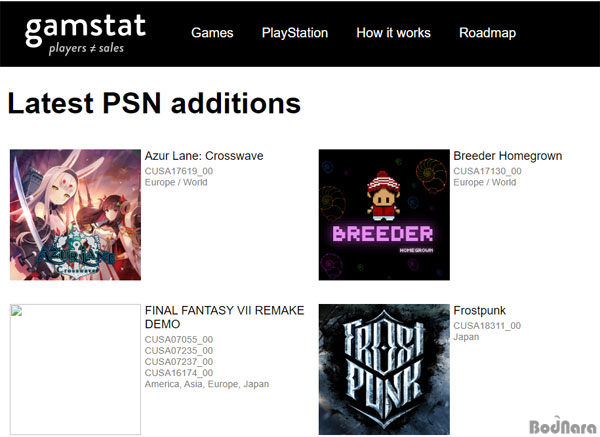Image resolution: width=600 pixels, height=437 pixels.
Task: Click the gamstat logo
Action: tap(85, 34)
